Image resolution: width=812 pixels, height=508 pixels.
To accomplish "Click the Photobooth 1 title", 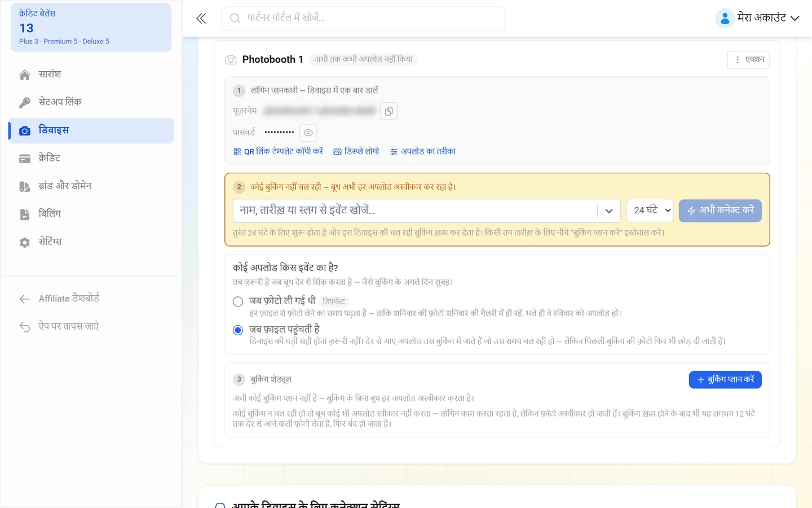I will (273, 59).
